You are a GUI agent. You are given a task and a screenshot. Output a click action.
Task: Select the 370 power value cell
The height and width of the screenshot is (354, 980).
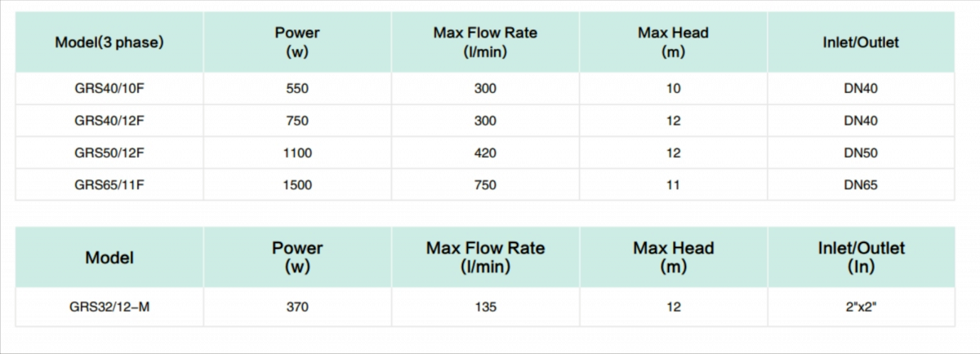point(297,308)
